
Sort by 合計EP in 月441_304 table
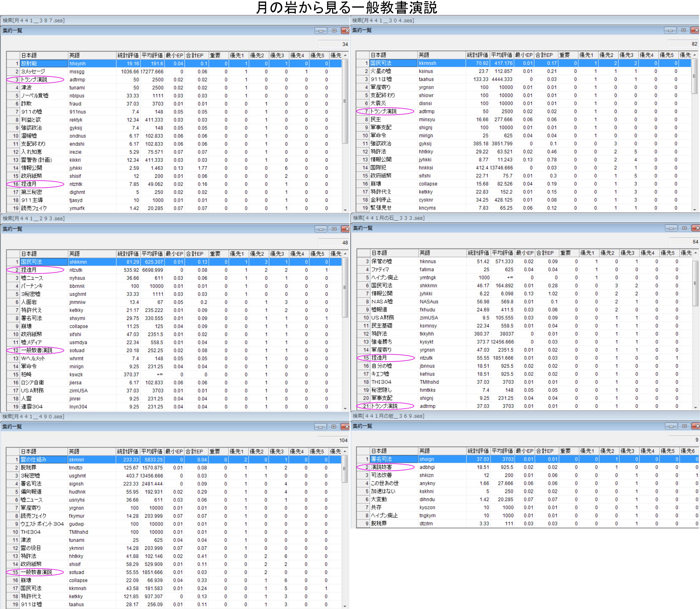[x=544, y=55]
